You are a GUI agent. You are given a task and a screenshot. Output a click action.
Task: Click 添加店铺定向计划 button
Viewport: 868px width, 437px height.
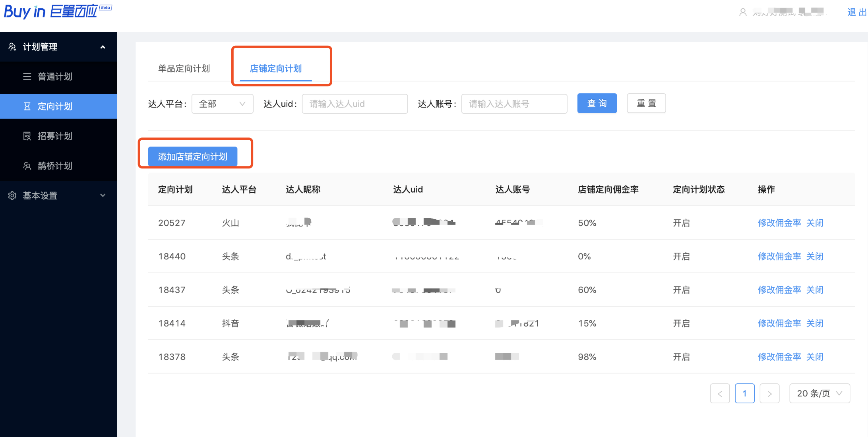pyautogui.click(x=193, y=157)
